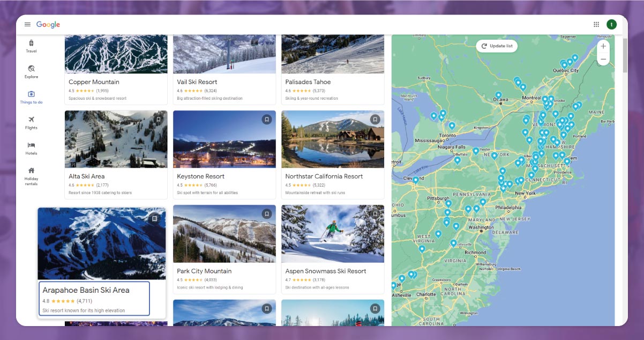The image size is (644, 340).
Task: Click the Arapahoe Basin Ski Area title
Action: pos(86,290)
